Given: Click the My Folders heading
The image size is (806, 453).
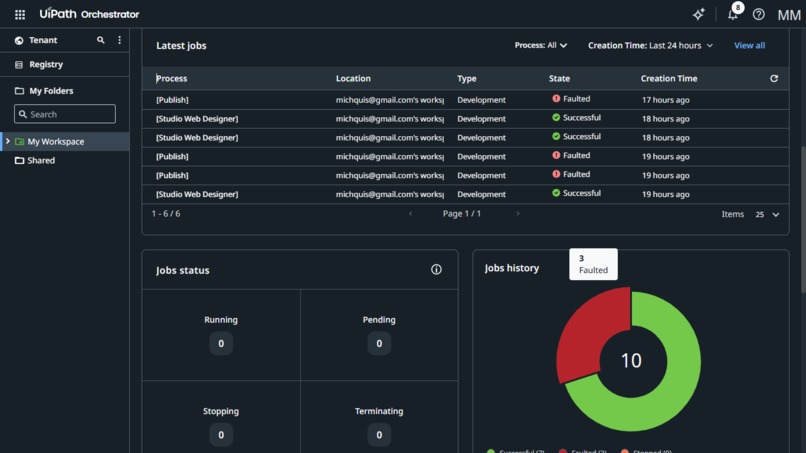Looking at the screenshot, I should [x=51, y=90].
